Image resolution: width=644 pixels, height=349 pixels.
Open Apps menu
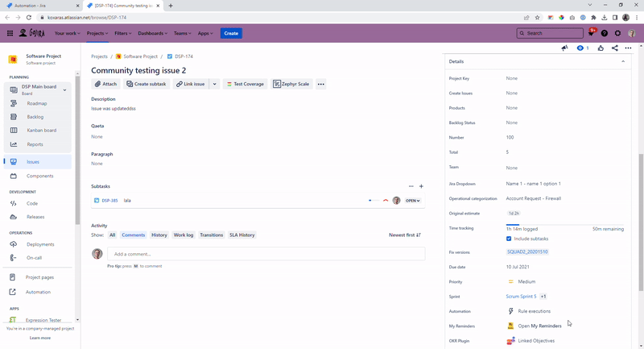[x=205, y=33]
